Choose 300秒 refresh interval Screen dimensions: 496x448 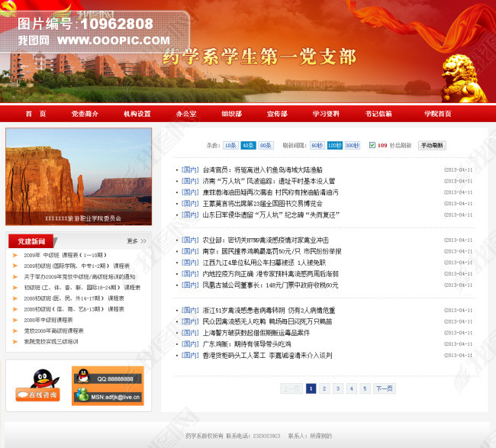tap(353, 145)
